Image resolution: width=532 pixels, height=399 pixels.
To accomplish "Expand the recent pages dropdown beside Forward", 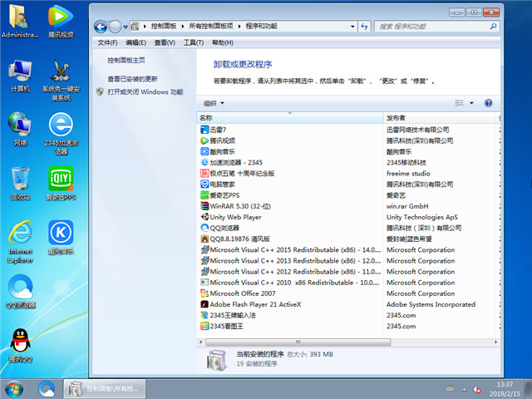I will coord(126,27).
